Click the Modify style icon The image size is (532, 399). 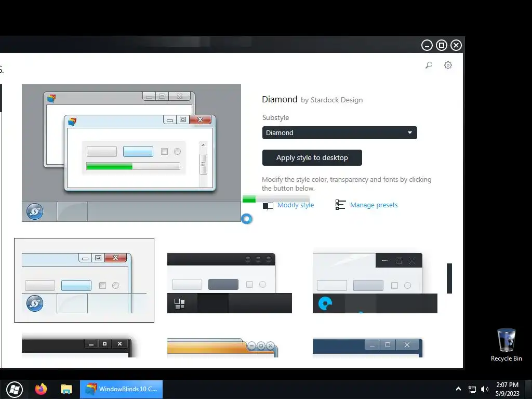click(268, 206)
